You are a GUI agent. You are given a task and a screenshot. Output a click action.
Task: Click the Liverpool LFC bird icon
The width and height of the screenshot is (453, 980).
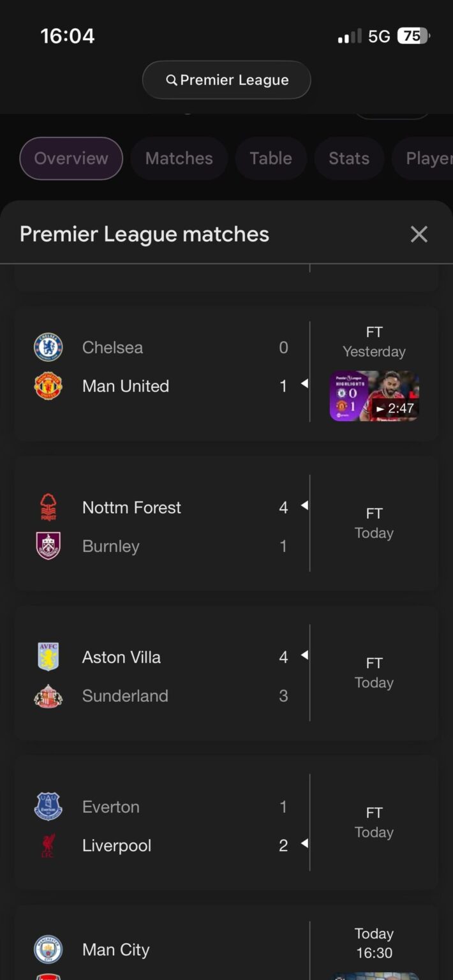point(48,845)
